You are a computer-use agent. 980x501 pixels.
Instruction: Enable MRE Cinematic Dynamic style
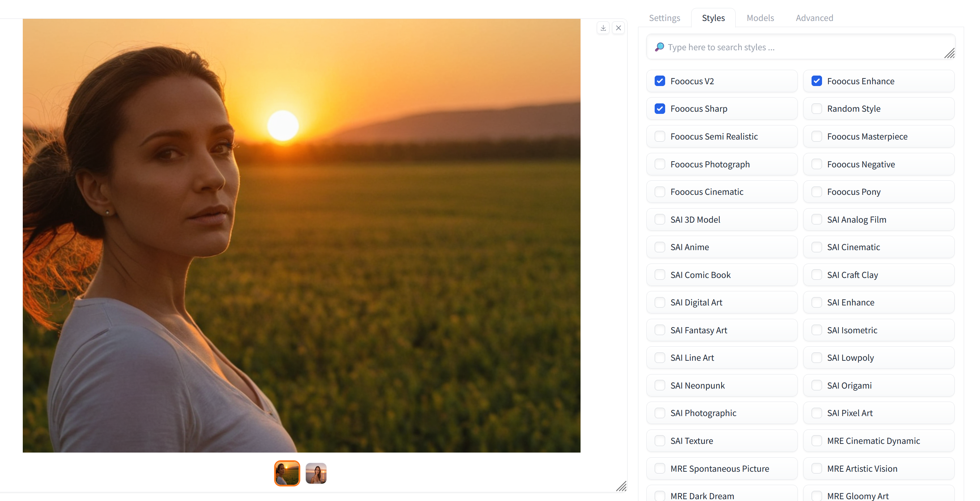point(816,441)
